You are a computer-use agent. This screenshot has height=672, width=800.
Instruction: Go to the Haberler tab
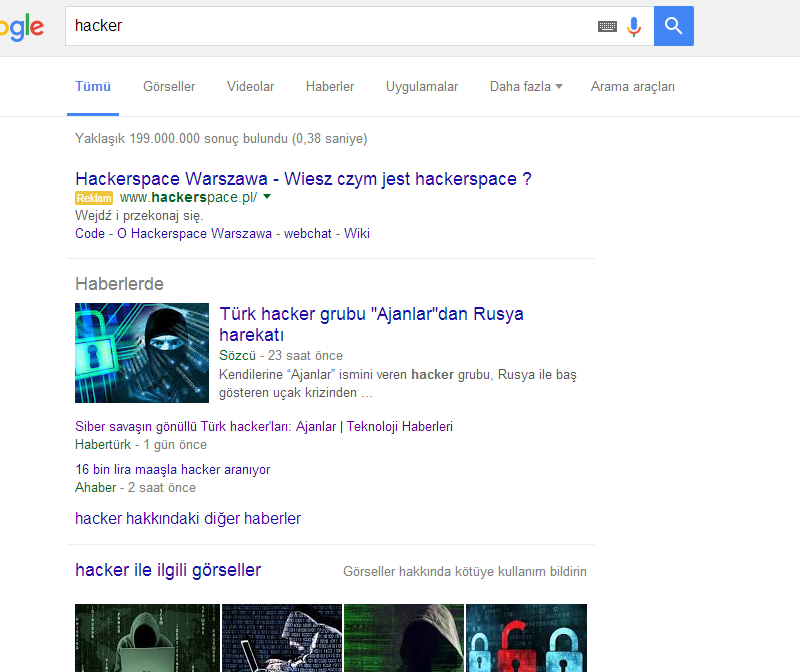point(330,87)
